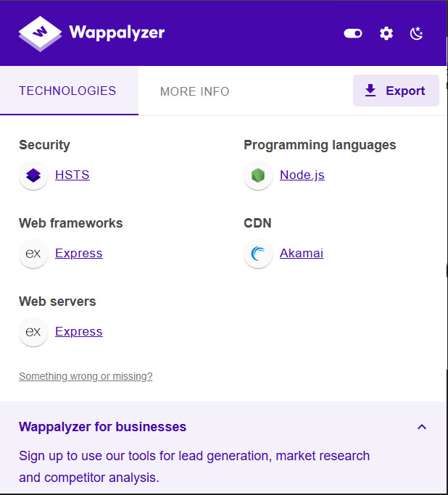Click the Node.js hexagon icon

(258, 175)
